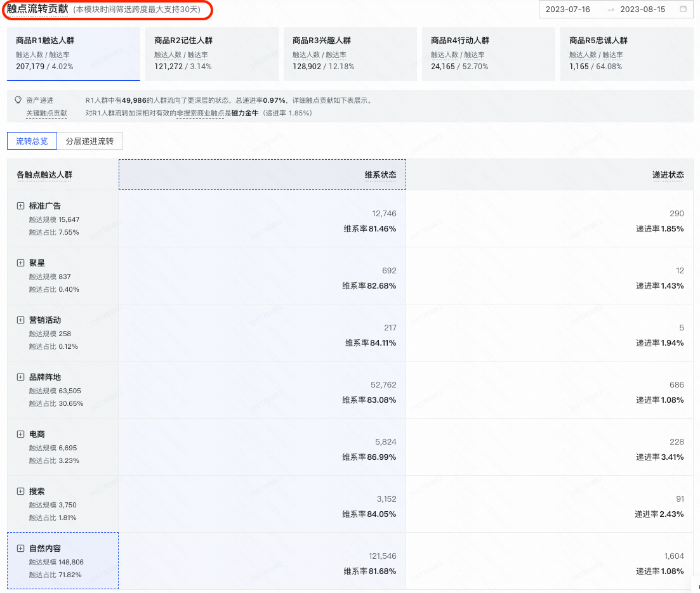Choose the 商品R3兴趣人群 card
Viewport: 700px width, 593px height.
[x=350, y=53]
